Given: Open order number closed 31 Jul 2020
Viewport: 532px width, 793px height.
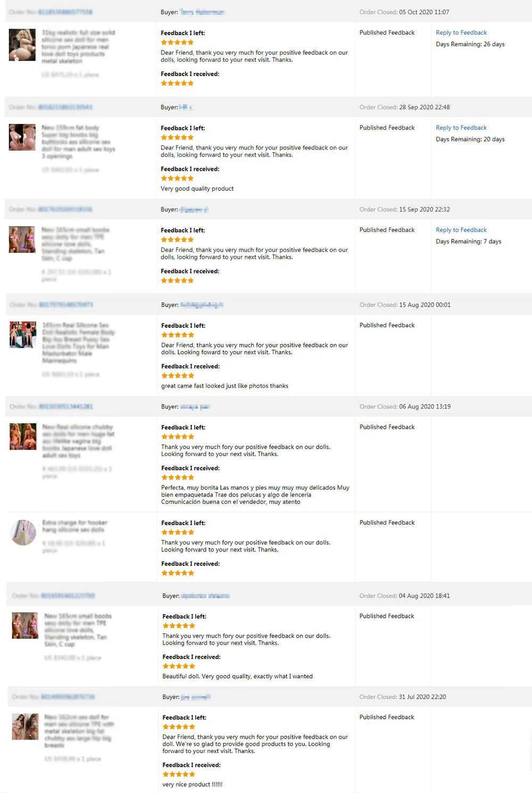Looking at the screenshot, I should click(x=68, y=697).
